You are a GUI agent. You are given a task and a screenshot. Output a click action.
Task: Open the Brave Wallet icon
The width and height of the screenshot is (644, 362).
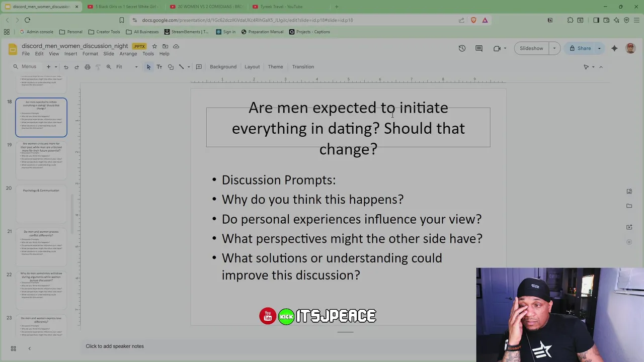click(606, 20)
